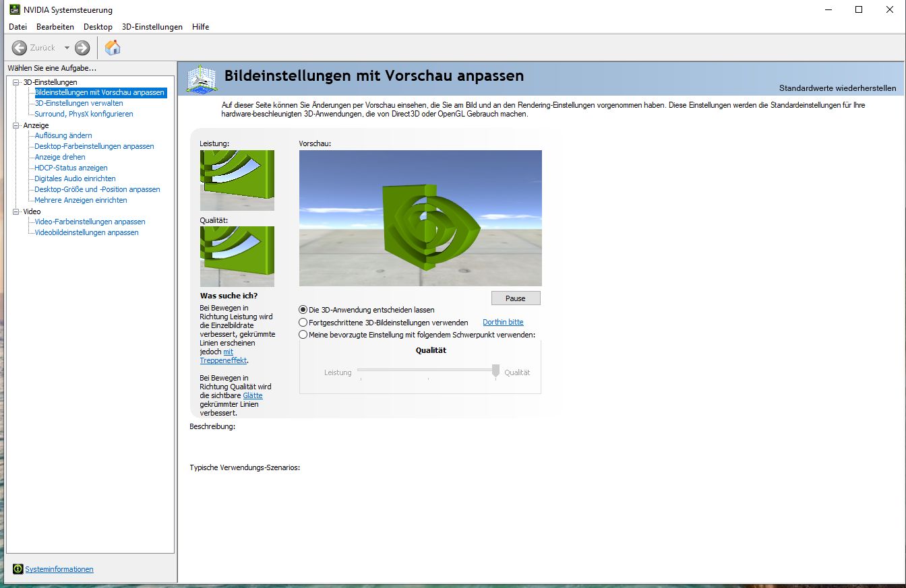The image size is (906, 588).
Task: Maximize the NVIDIA Systemsteuerung window
Action: (859, 9)
